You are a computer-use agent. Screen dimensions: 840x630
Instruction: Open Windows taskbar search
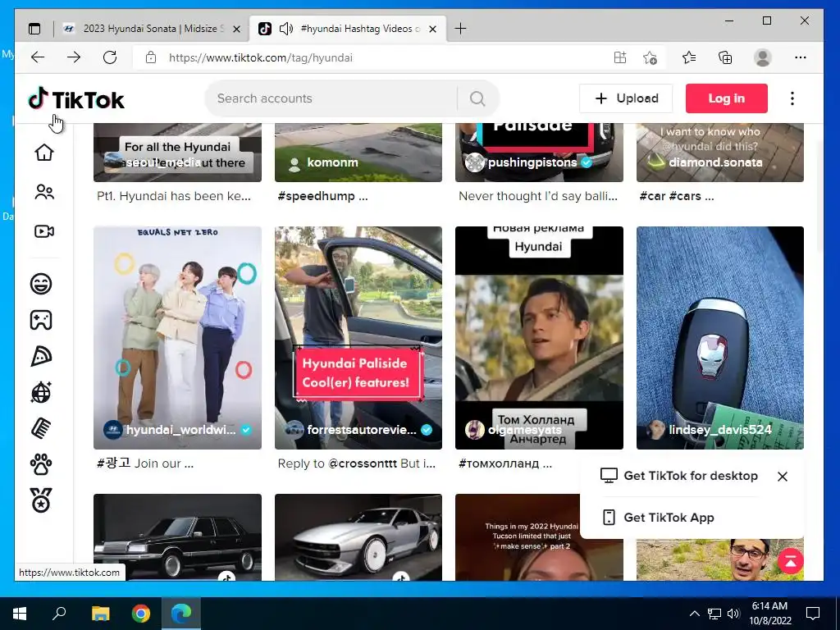point(59,614)
